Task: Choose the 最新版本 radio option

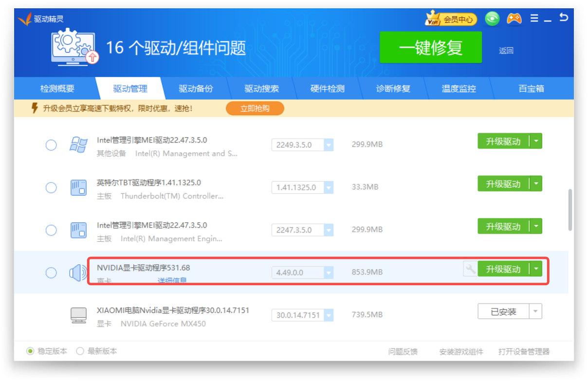Action: 80,351
